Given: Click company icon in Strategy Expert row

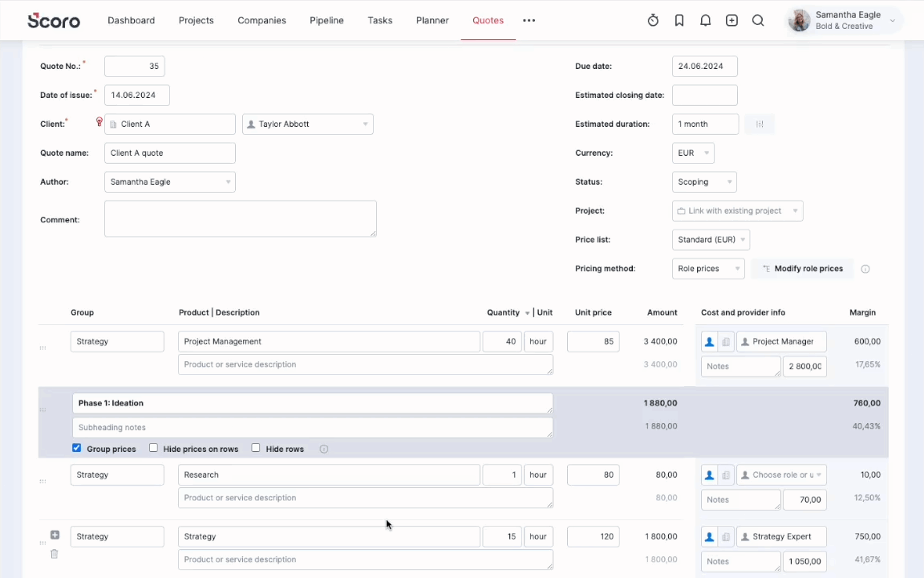Looking at the screenshot, I should (x=726, y=537).
